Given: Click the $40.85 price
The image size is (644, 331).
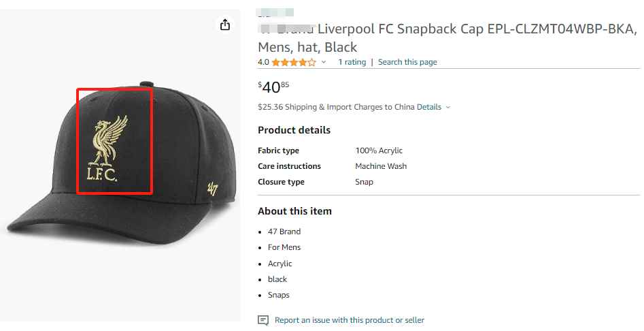Looking at the screenshot, I should click(x=273, y=87).
